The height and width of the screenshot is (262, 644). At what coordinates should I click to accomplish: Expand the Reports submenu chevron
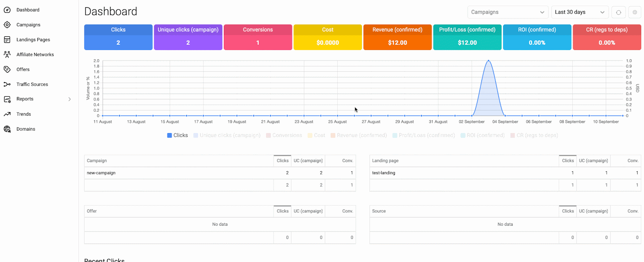70,99
